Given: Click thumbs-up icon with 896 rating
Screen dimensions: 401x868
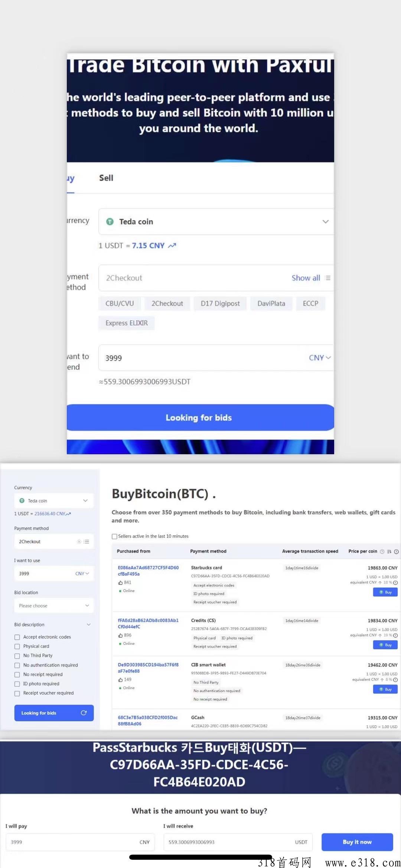Looking at the screenshot, I should (120, 635).
